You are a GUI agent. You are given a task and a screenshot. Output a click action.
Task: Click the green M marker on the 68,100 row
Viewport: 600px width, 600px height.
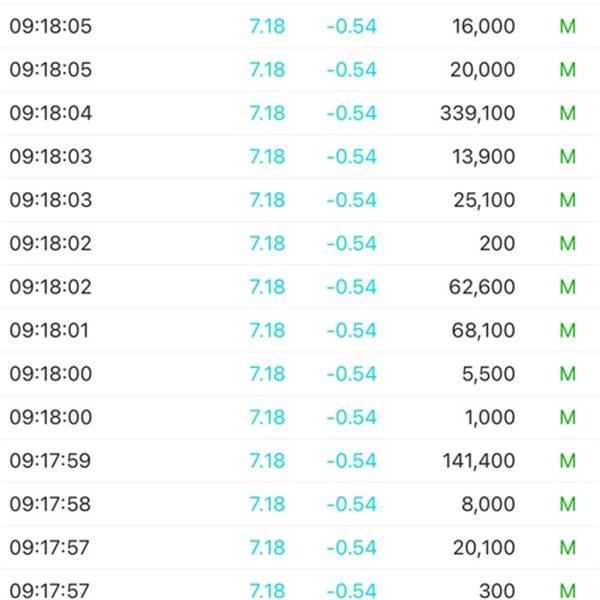click(x=567, y=330)
